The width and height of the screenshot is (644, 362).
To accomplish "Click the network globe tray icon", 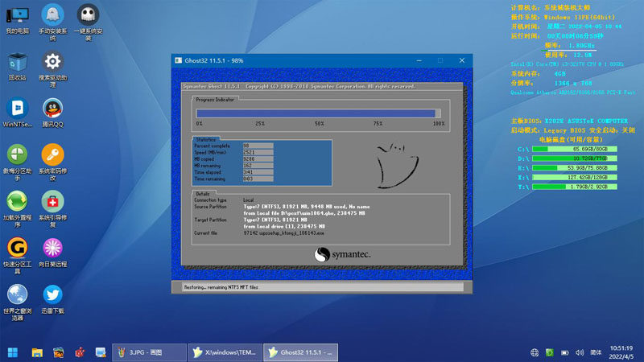I will pyautogui.click(x=535, y=352).
